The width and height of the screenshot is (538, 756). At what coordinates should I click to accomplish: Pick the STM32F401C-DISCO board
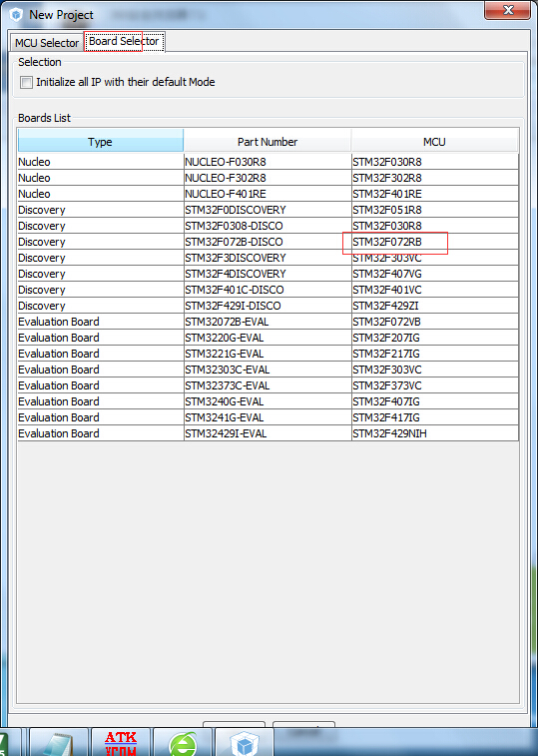coord(268,290)
